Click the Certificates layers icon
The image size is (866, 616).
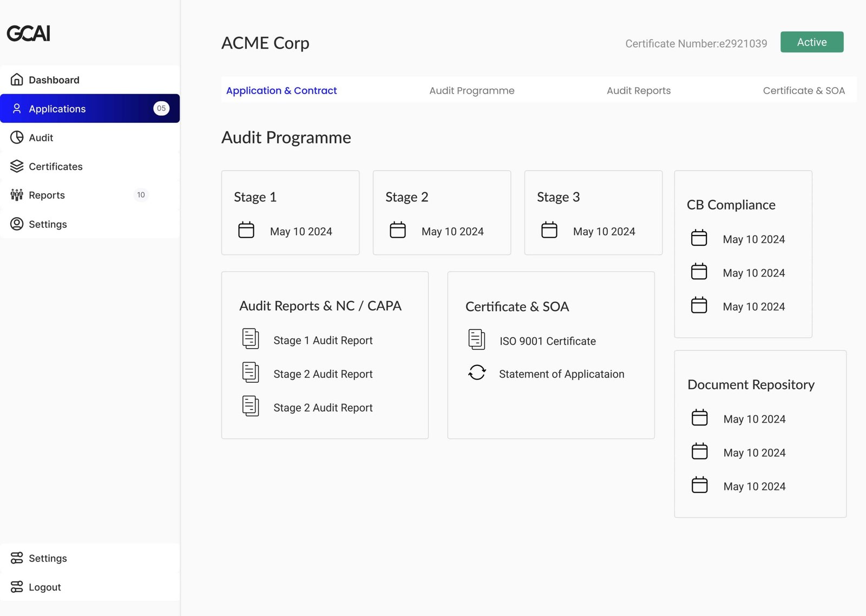click(17, 166)
